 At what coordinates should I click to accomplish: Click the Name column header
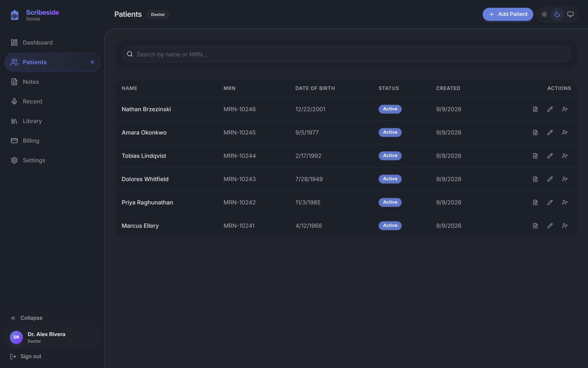click(129, 88)
